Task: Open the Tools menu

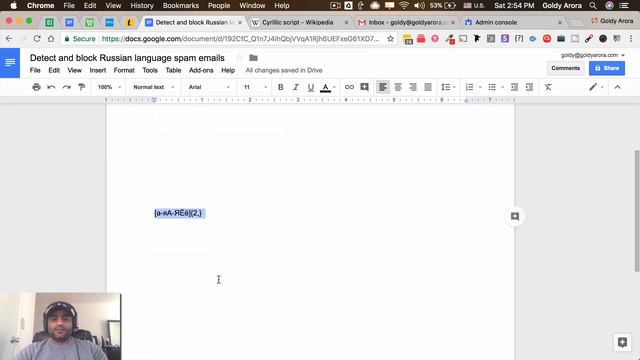Action: tap(150, 70)
